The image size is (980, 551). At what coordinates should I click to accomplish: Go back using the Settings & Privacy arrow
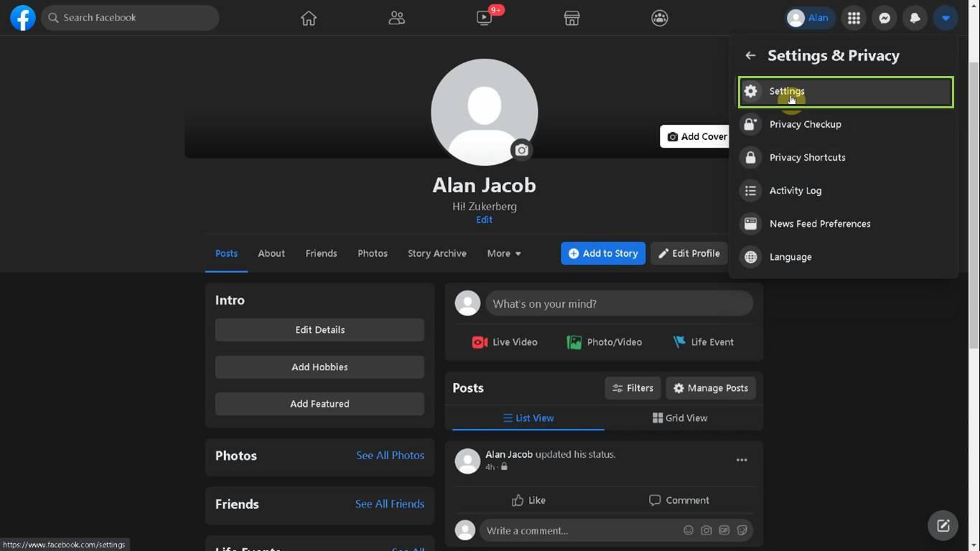750,55
